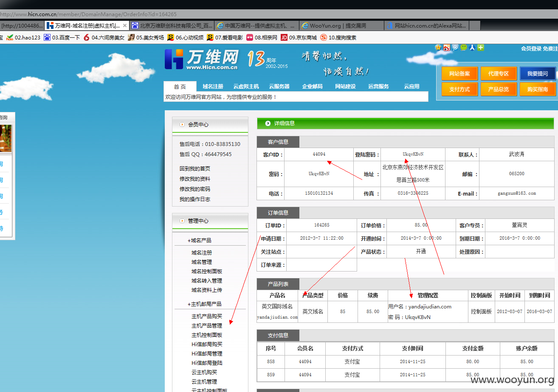Click the gangxun@163.com email cell
Viewport: 558px width, 392px height.
[x=517, y=193]
